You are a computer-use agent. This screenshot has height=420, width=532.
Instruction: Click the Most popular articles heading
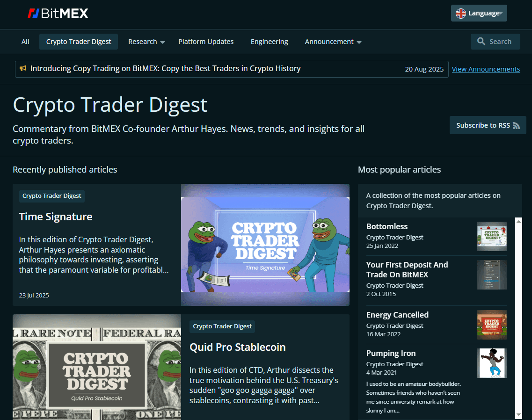click(399, 170)
